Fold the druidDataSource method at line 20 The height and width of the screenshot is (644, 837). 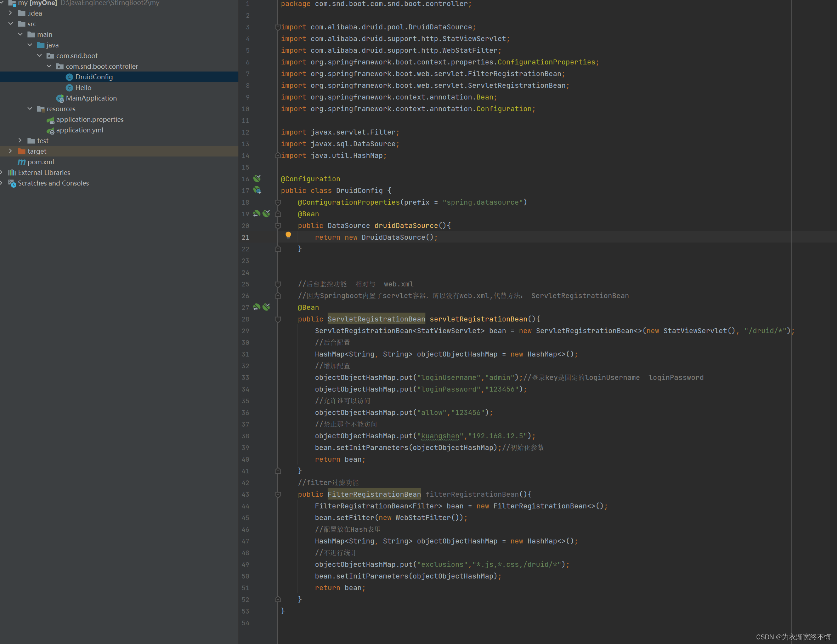pos(278,226)
